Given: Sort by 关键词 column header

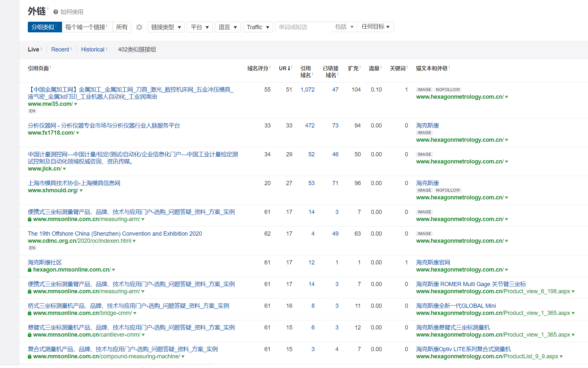Looking at the screenshot, I should click(398, 68).
